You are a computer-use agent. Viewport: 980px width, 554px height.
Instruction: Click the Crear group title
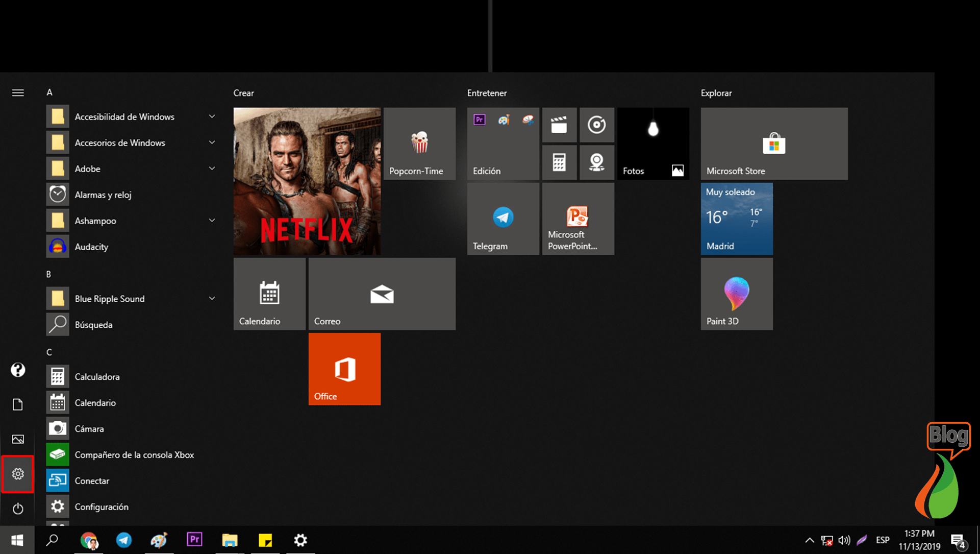pyautogui.click(x=243, y=93)
